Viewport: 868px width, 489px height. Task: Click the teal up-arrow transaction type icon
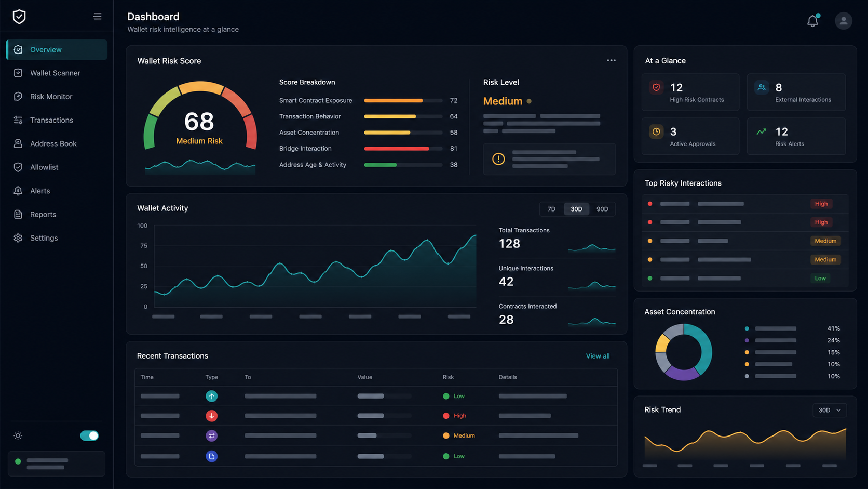(x=211, y=396)
